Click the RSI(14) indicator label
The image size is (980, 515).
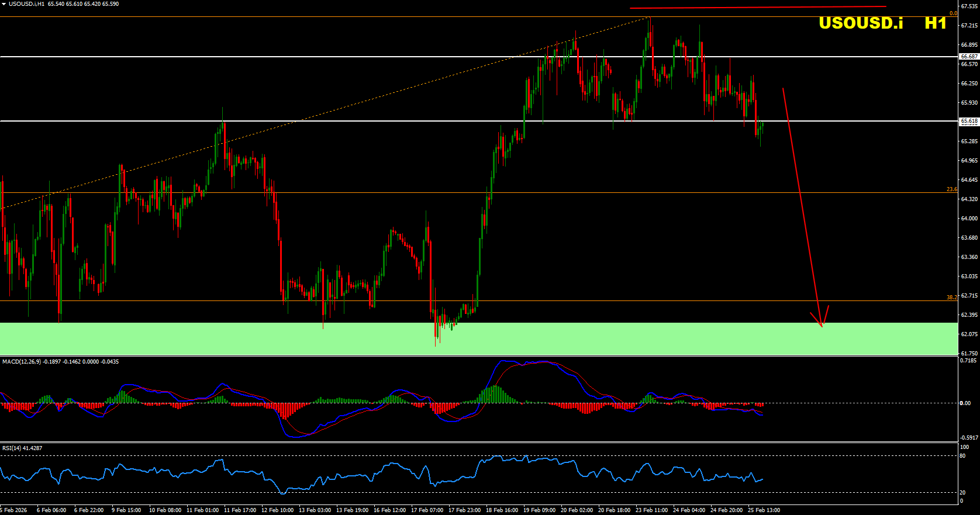[x=12, y=448]
